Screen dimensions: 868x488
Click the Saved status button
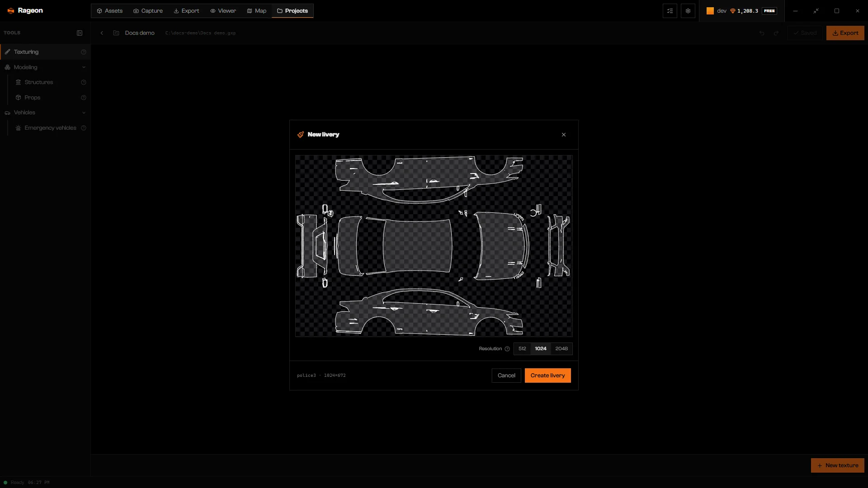click(805, 33)
